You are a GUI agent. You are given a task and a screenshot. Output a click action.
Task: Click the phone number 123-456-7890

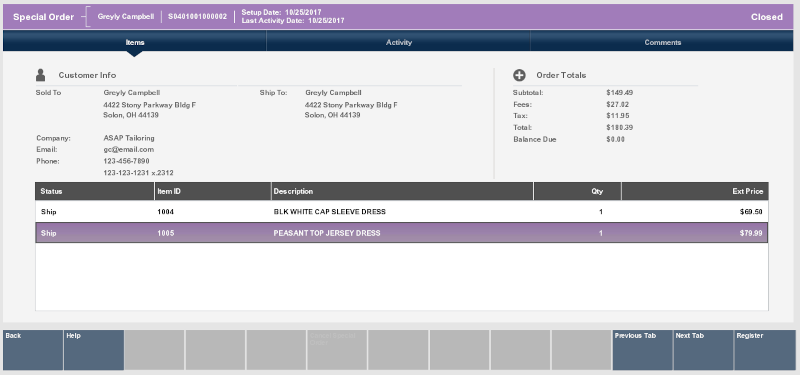coord(126,161)
